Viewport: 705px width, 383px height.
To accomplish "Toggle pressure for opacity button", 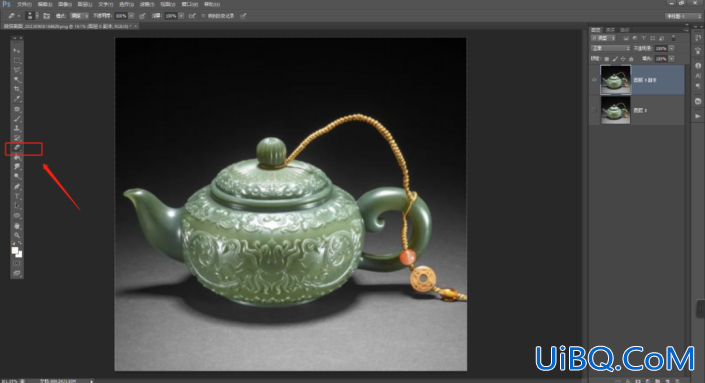I will tap(142, 16).
